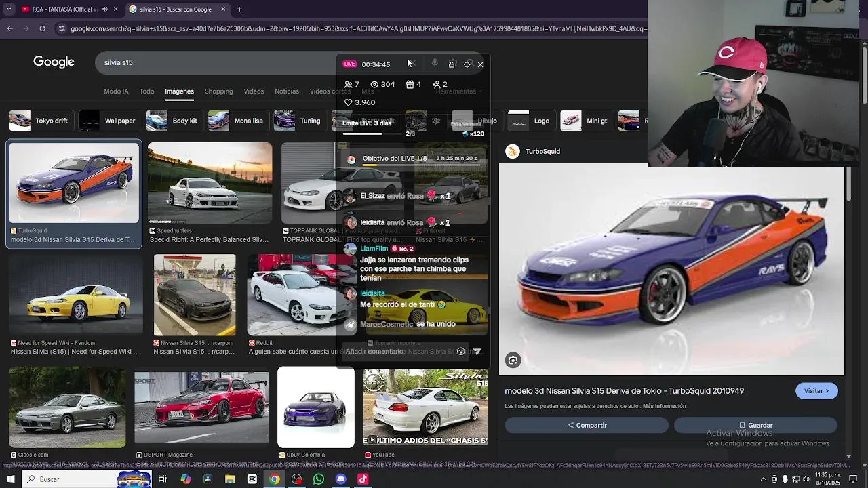868x488 pixels.
Task: Filter images by 'Tokyo drift' chip
Action: click(x=40, y=121)
